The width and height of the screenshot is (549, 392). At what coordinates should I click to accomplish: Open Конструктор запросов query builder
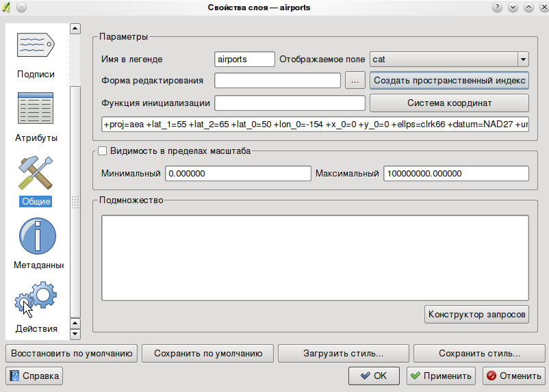pos(476,315)
